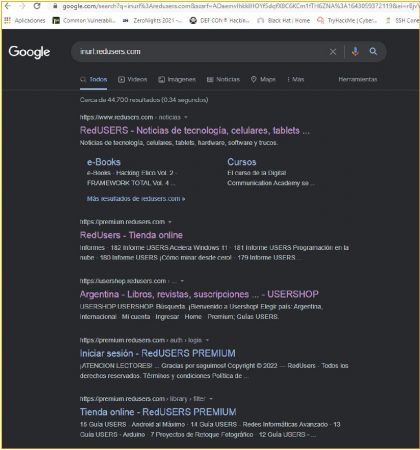This screenshot has height=450, width=420.
Task: Click the Google logo
Action: [29, 52]
